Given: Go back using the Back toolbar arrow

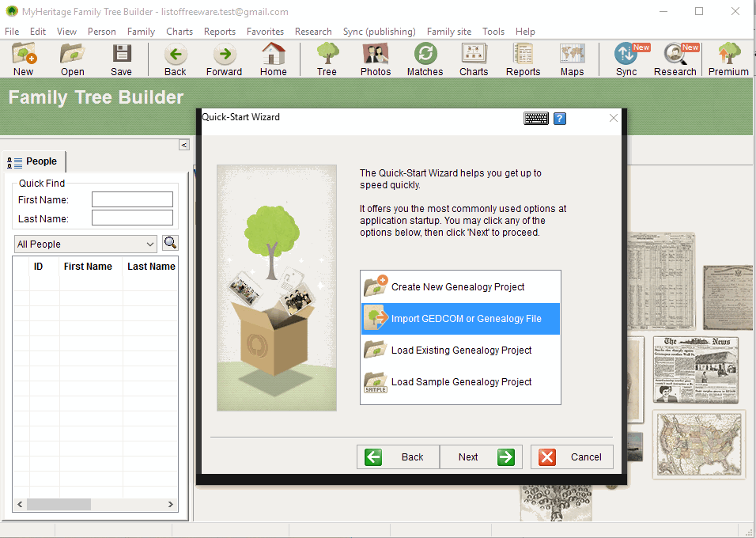Looking at the screenshot, I should tap(176, 59).
